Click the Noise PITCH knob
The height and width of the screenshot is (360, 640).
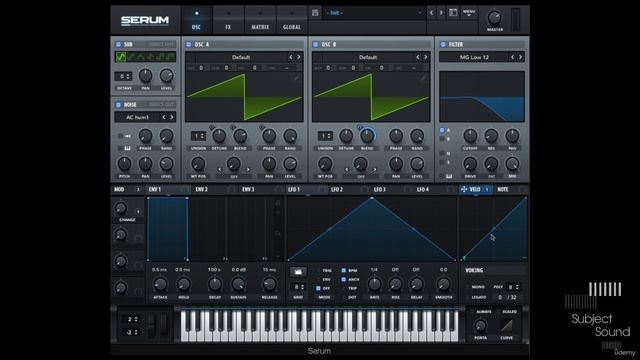click(x=124, y=164)
